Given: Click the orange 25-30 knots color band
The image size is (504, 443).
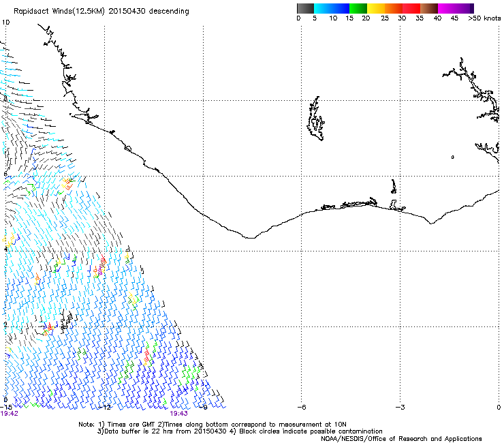Looking at the screenshot, I should [394, 8].
